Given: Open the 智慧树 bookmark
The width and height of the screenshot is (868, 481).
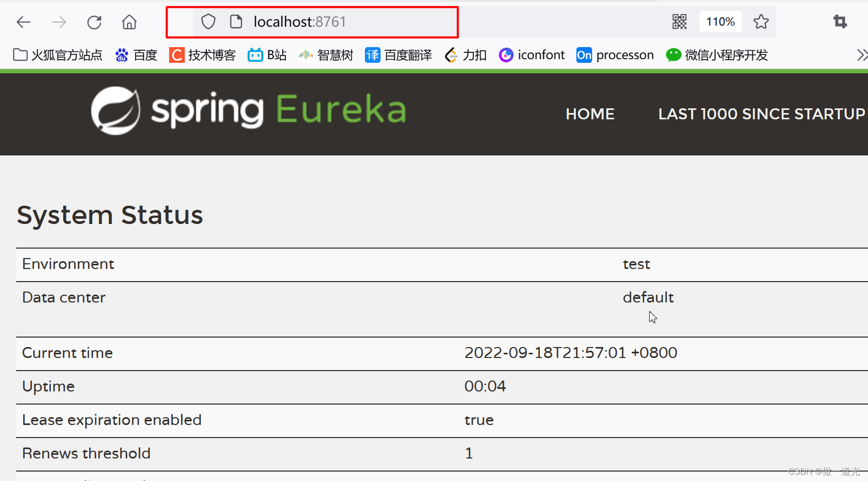Looking at the screenshot, I should 326,54.
